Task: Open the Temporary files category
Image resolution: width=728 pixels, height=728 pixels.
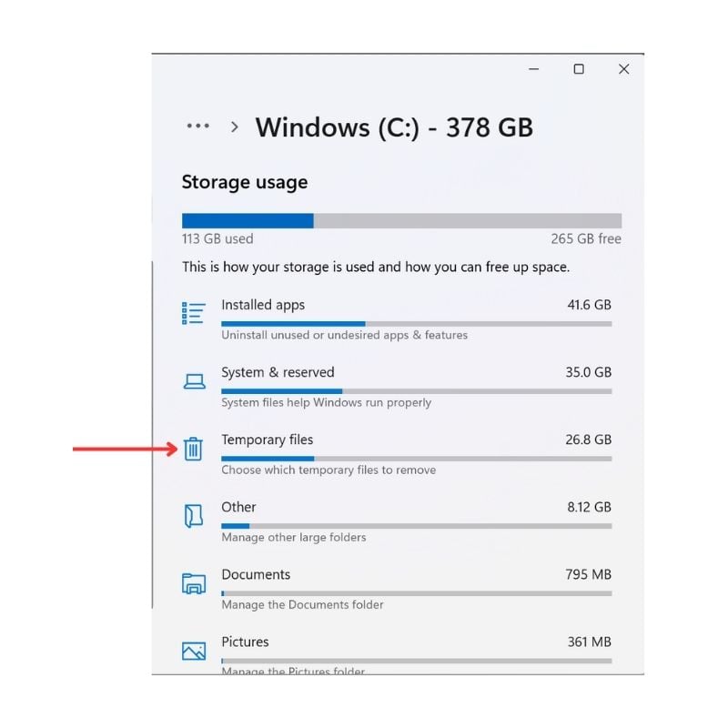Action: tap(268, 440)
